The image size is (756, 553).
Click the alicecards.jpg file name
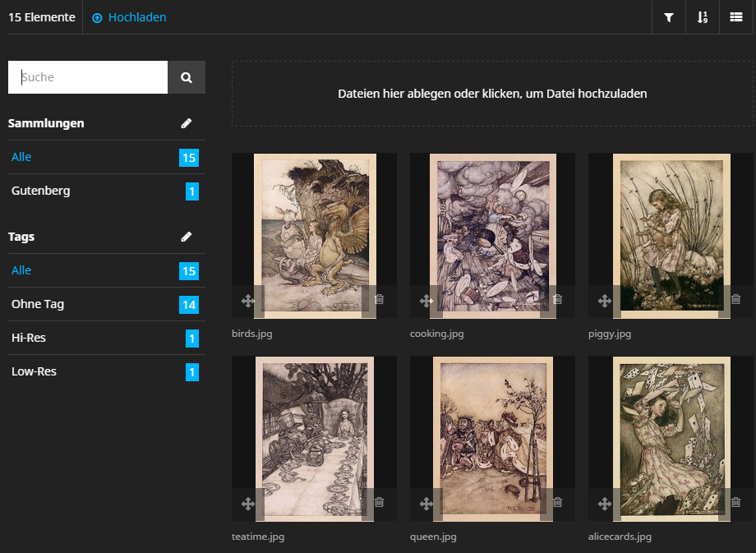click(620, 537)
